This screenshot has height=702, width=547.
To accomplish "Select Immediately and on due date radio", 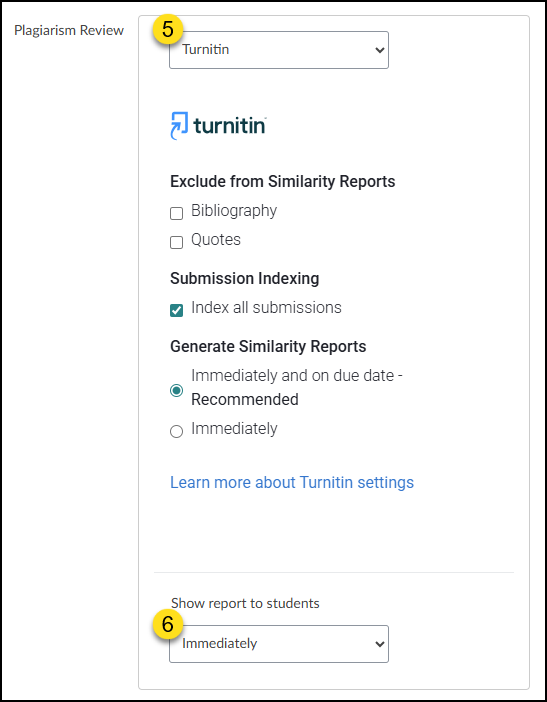I will coord(176,390).
